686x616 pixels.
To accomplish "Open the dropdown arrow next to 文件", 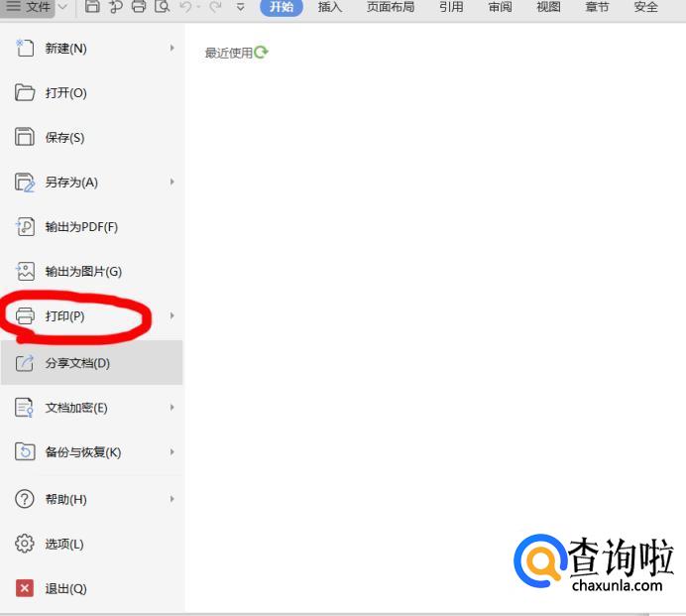I will point(63,7).
